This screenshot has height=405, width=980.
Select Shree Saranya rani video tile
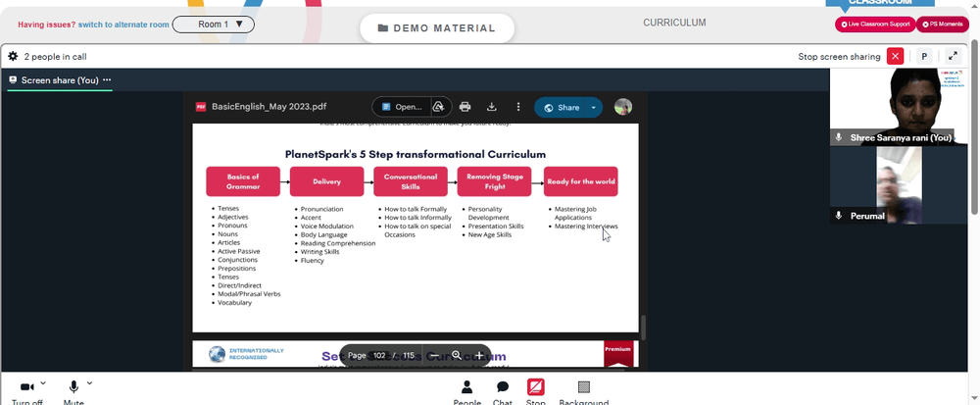coord(899,107)
